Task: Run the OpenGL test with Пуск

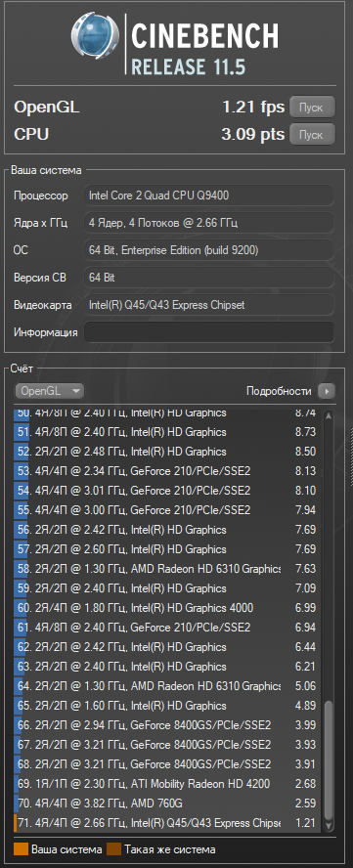Action: click(312, 107)
